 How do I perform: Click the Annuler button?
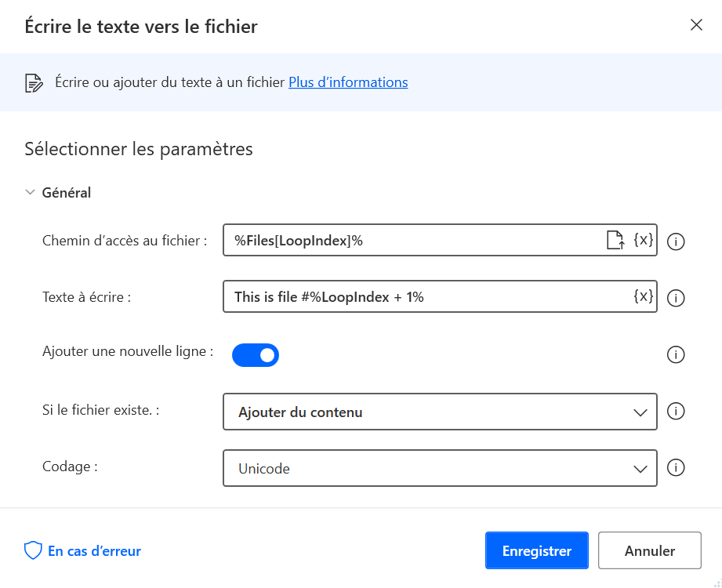pos(649,550)
